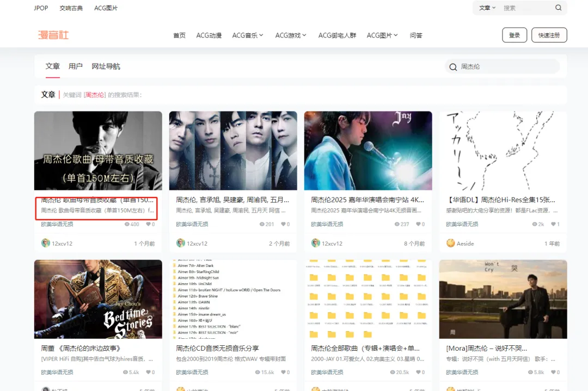Click the 漫音社 site logo
Screen dimensions: 588x391
[53, 35]
